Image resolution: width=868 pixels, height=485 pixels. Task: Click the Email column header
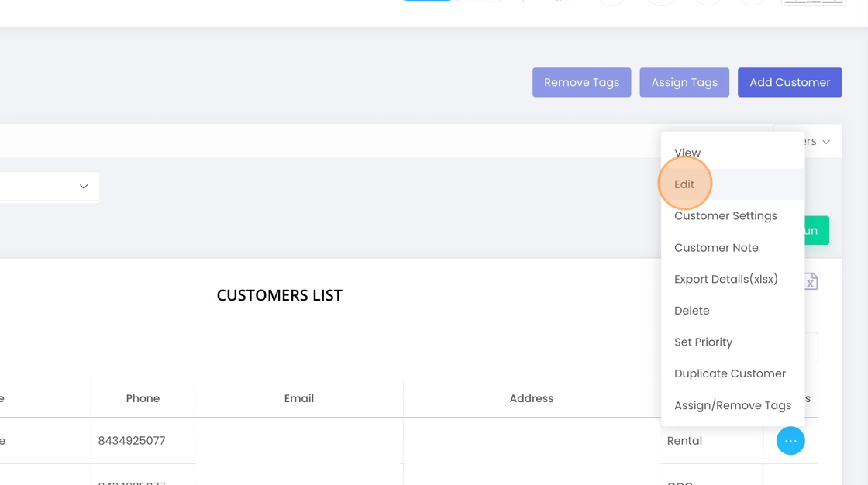click(299, 398)
